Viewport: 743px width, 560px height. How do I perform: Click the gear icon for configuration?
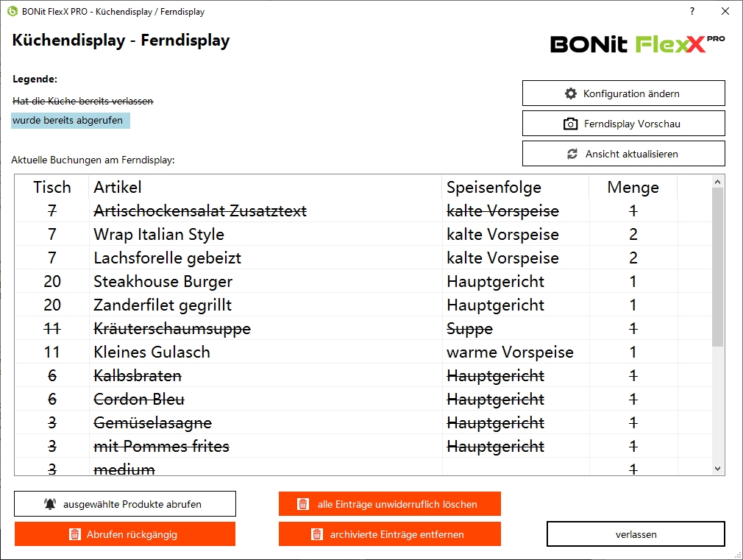tap(571, 93)
